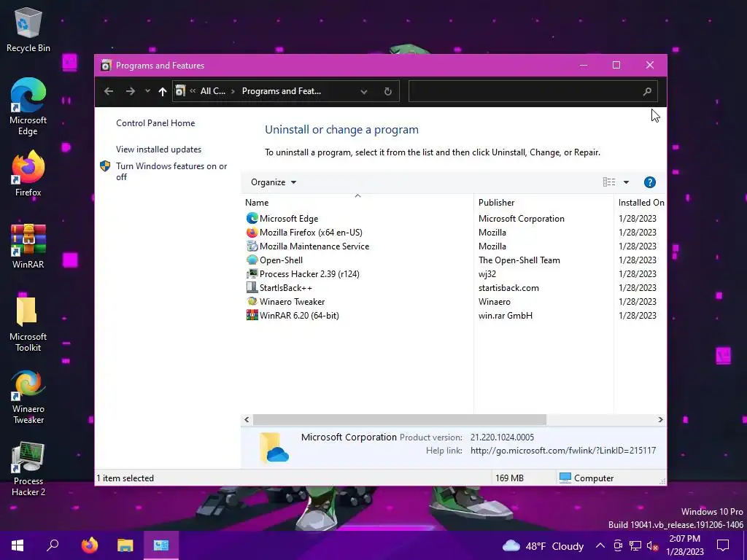Open recent locations dropdown arrow
This screenshot has width=747, height=560.
click(x=147, y=90)
